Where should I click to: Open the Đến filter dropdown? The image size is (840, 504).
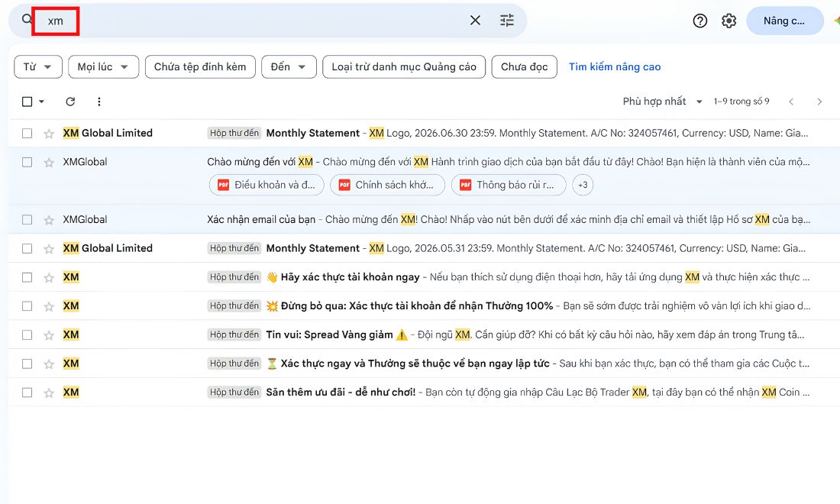point(289,67)
